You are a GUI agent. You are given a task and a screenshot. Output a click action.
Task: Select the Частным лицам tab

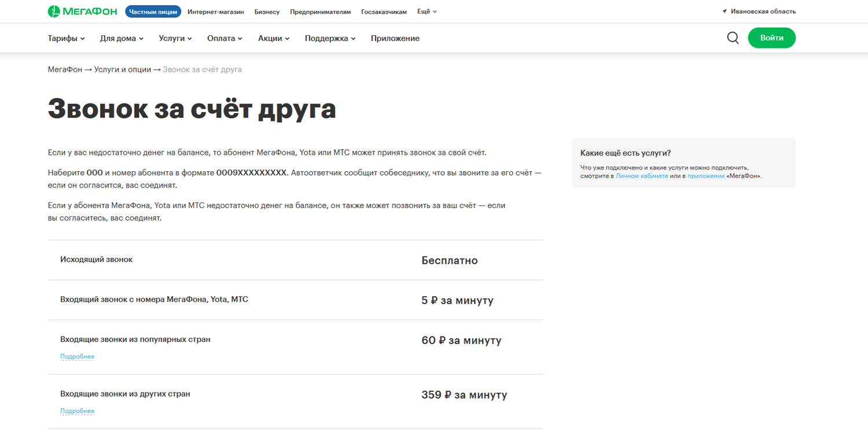click(x=153, y=12)
